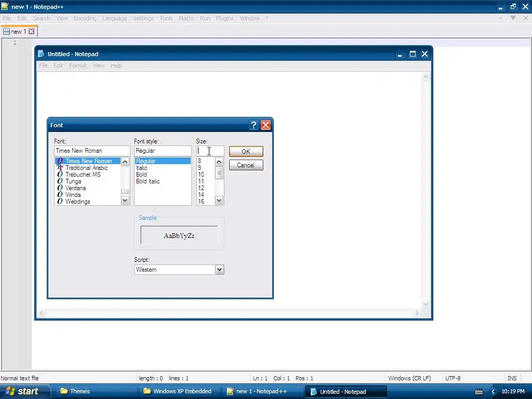Image resolution: width=532 pixels, height=399 pixels.
Task: Click the keyboard icon in system tray
Action: pyautogui.click(x=479, y=392)
